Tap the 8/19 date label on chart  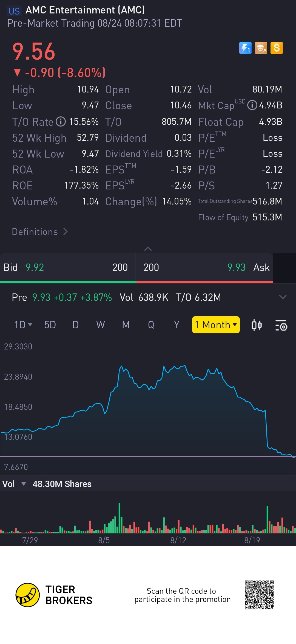(x=252, y=540)
